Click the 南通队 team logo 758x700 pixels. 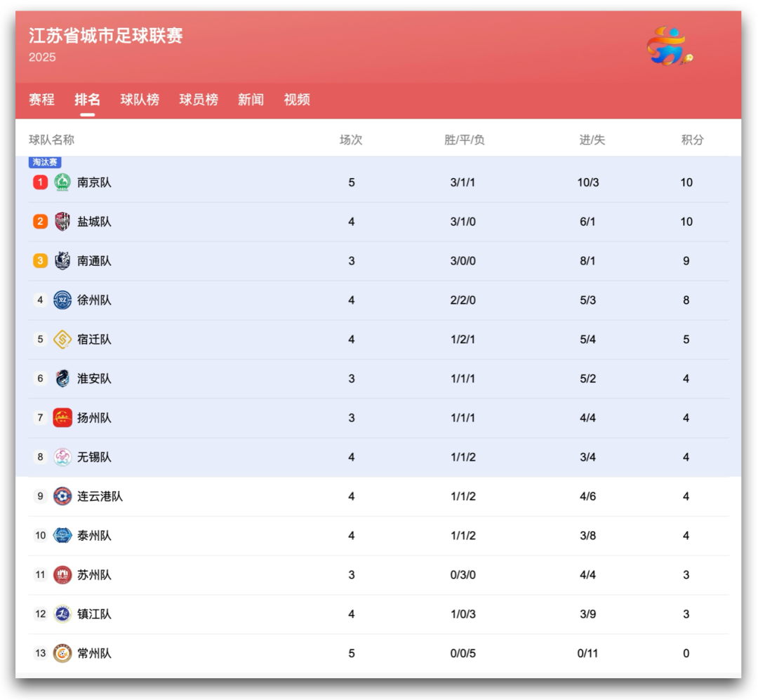(62, 260)
